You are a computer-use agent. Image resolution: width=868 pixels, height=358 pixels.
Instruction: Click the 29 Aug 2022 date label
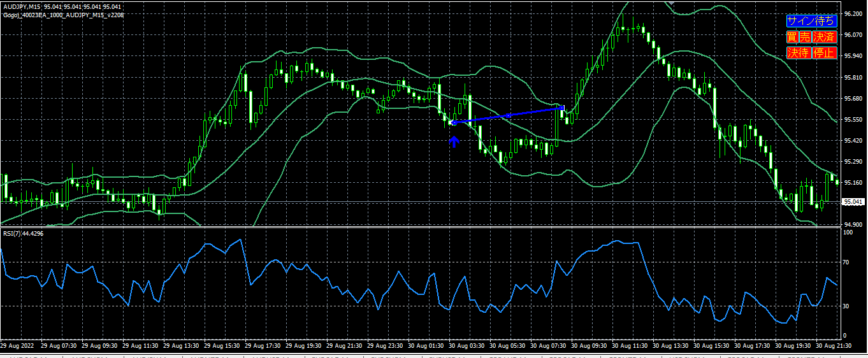click(18, 345)
